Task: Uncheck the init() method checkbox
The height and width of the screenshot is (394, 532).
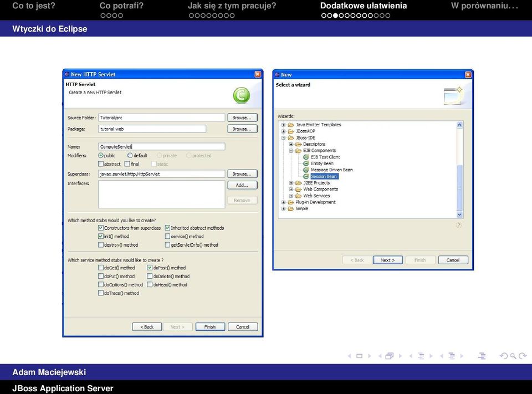Action: (x=101, y=236)
